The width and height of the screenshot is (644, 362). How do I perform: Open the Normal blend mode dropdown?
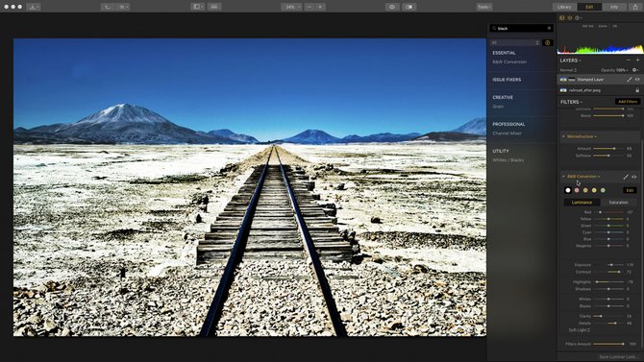pyautogui.click(x=568, y=70)
